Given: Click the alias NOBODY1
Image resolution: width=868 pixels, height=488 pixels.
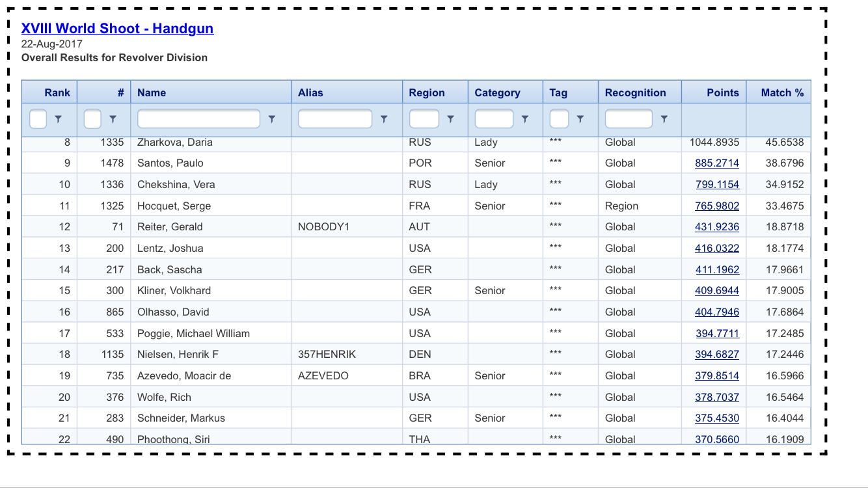Looking at the screenshot, I should tap(324, 227).
